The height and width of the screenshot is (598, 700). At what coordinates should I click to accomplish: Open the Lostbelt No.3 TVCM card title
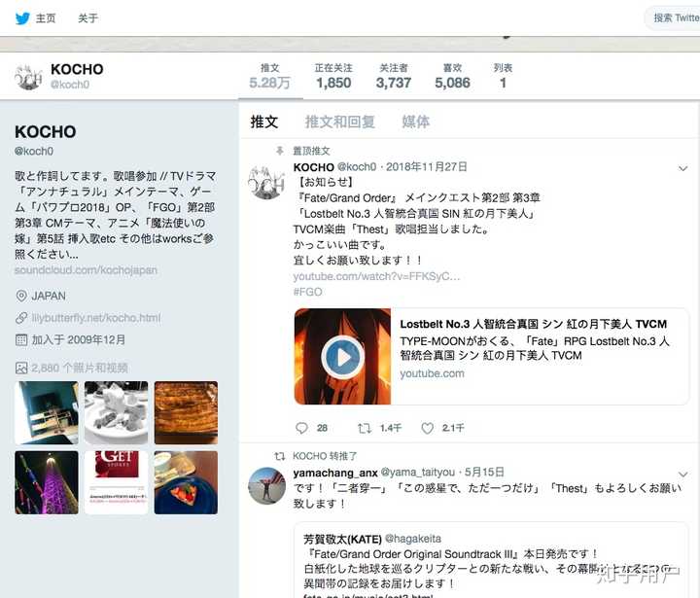coord(533,324)
